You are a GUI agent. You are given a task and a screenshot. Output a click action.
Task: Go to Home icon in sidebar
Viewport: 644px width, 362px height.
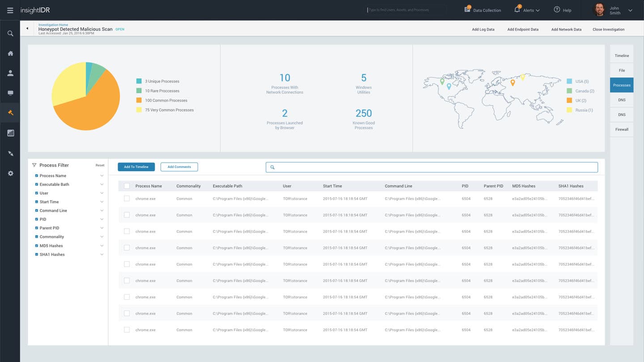pos(10,54)
